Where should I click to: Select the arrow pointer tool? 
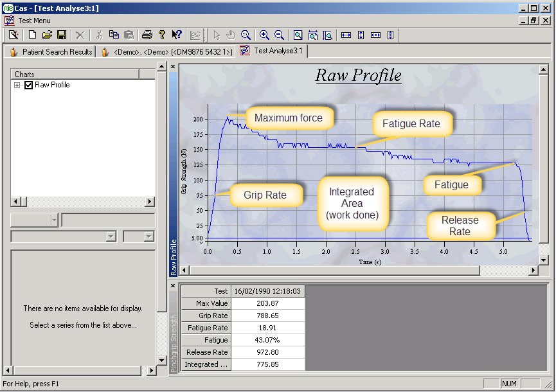pos(217,35)
